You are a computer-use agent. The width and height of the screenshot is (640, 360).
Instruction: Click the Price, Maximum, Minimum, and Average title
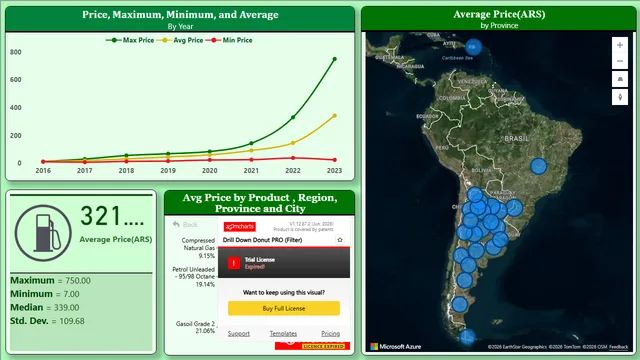click(x=180, y=15)
